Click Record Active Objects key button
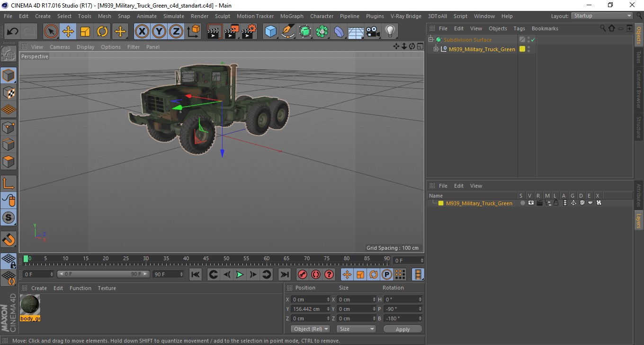 pyautogui.click(x=302, y=274)
